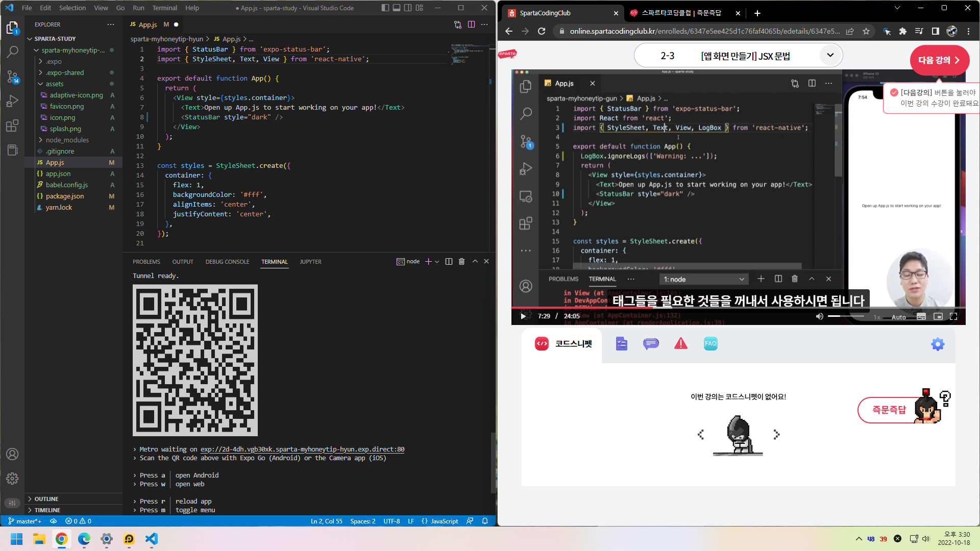Switch to the PROBLEMS panel tab

pos(146,262)
